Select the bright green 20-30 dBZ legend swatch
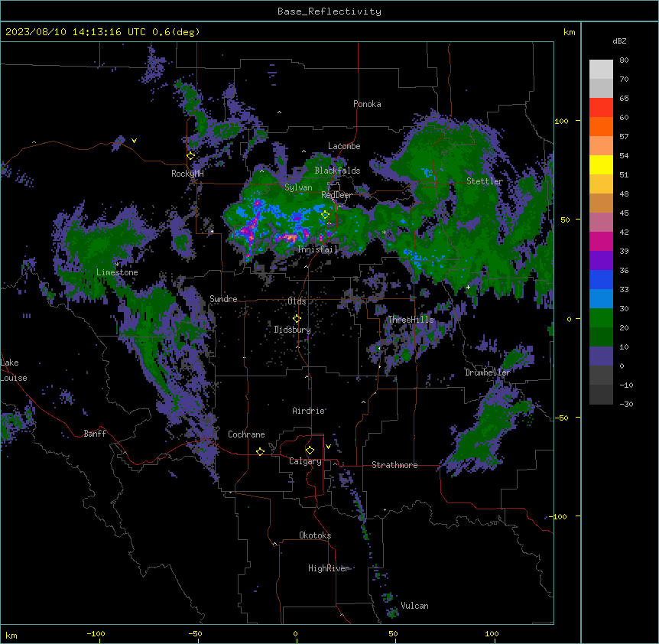This screenshot has height=644, width=659. click(x=601, y=318)
